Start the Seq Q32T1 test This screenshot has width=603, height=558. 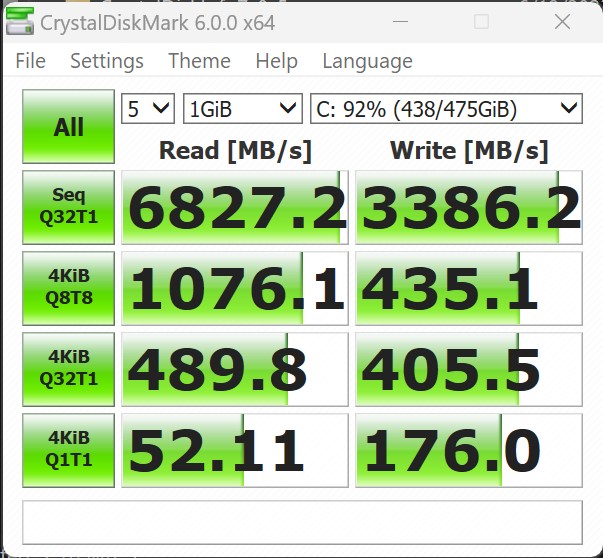point(68,207)
